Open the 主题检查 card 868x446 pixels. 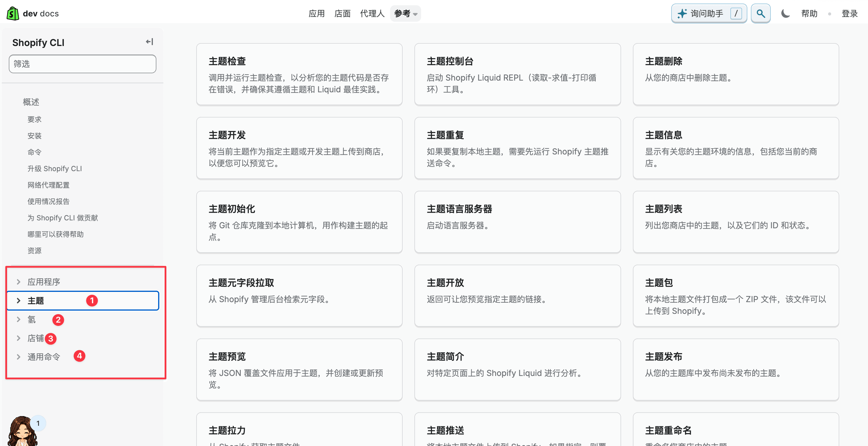coord(299,74)
